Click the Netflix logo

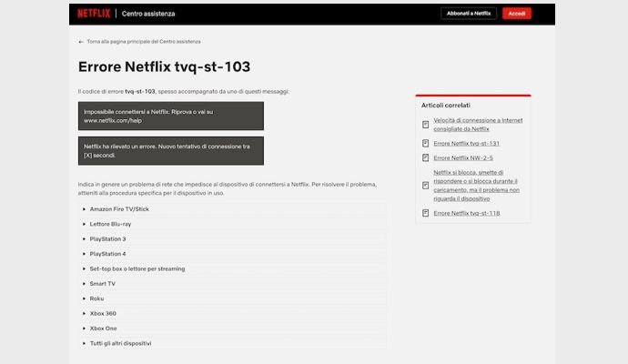coord(94,14)
